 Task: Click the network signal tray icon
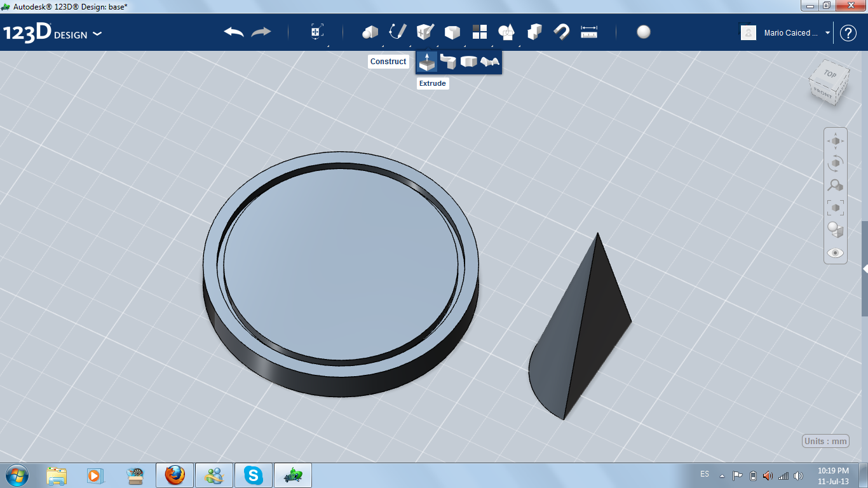(783, 475)
